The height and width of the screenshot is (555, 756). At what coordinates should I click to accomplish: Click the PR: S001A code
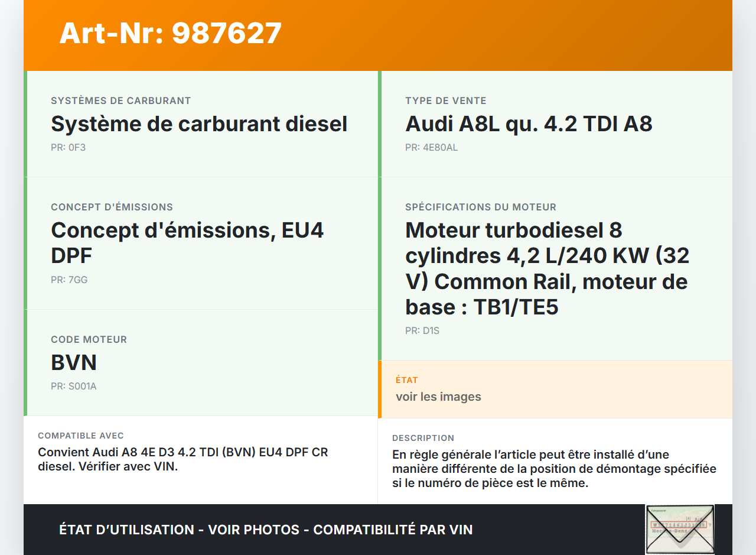[x=73, y=386]
